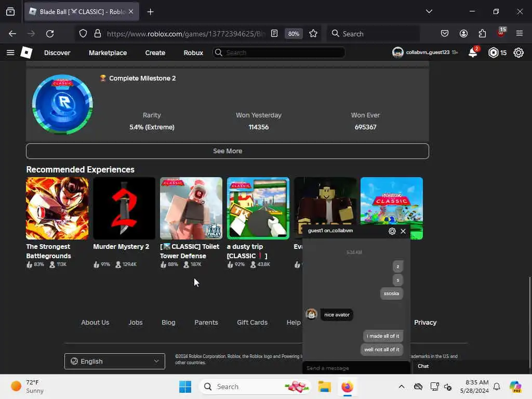The height and width of the screenshot is (399, 532).
Task: Open the Roblox hamburger navigation menu
Action: coord(10,52)
